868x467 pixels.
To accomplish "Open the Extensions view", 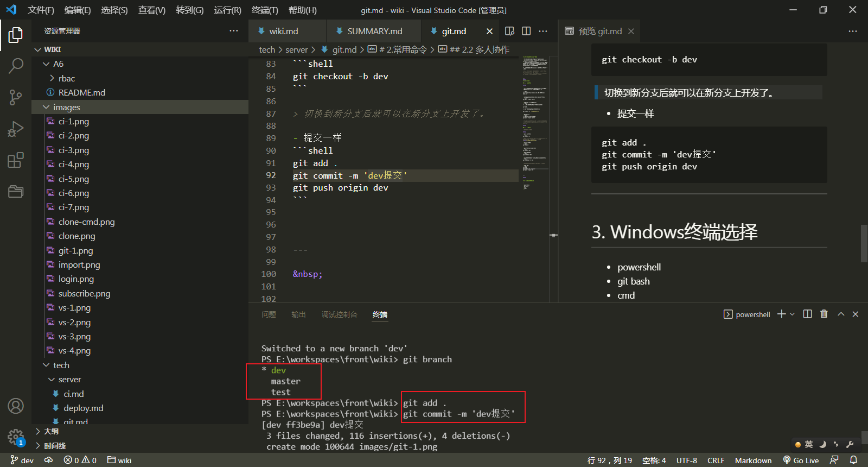I will 16,160.
